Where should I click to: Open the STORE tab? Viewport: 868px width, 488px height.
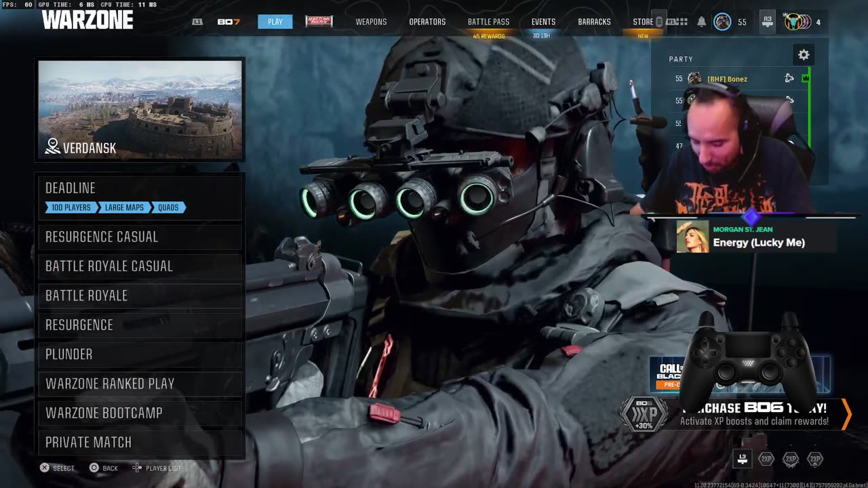pyautogui.click(x=643, y=22)
